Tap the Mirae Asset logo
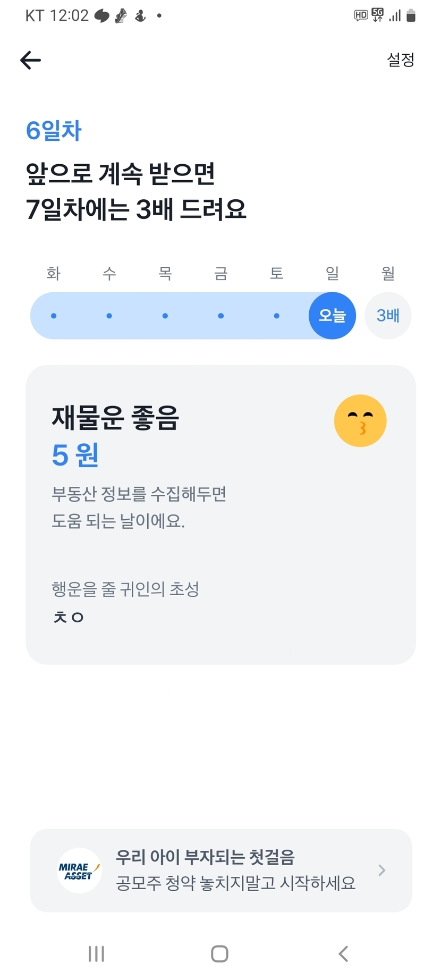The height and width of the screenshot is (980, 441). tap(79, 870)
